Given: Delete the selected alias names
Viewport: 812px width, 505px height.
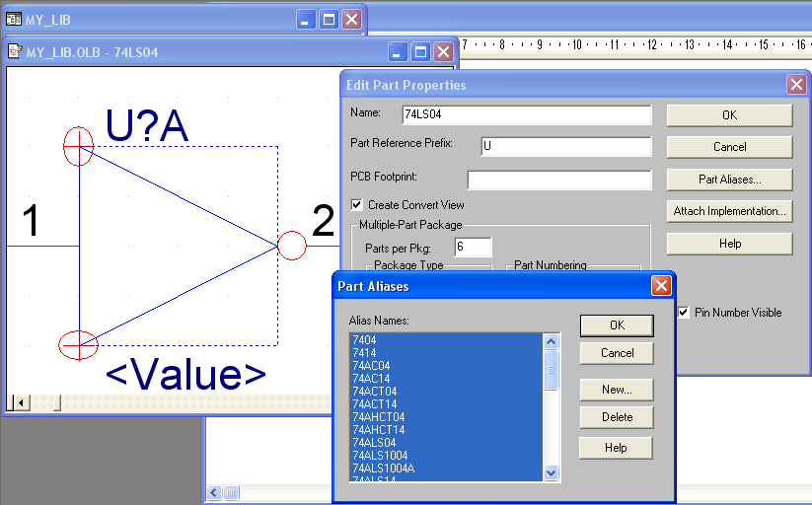Looking at the screenshot, I should pos(617,417).
